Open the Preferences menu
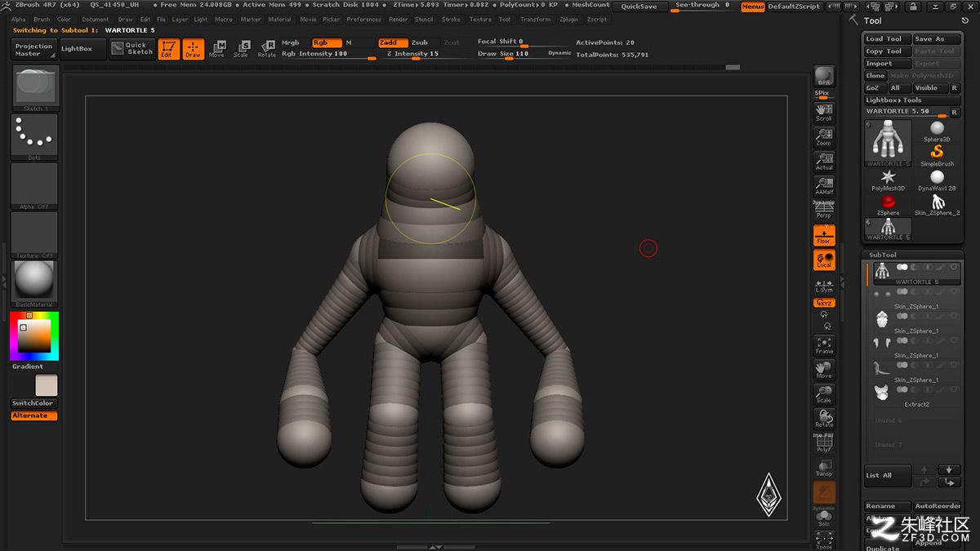This screenshot has width=980, height=551. coord(363,20)
